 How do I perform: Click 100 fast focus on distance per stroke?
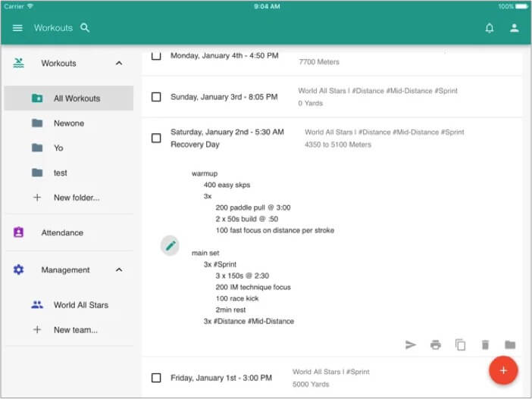click(x=275, y=230)
